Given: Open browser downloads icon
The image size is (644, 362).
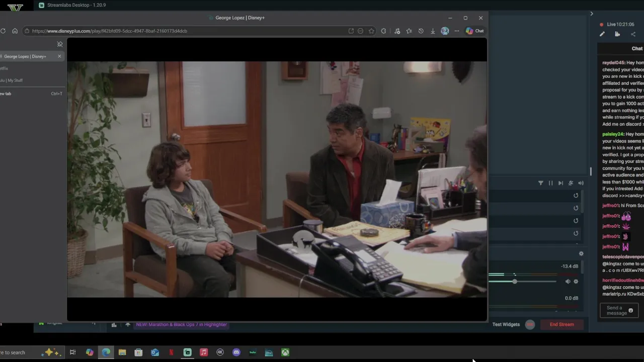Looking at the screenshot, I should pos(433,31).
